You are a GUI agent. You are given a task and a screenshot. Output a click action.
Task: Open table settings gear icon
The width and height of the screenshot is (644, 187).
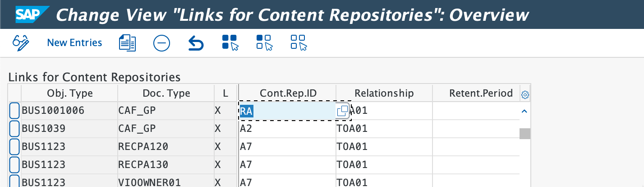pos(525,95)
